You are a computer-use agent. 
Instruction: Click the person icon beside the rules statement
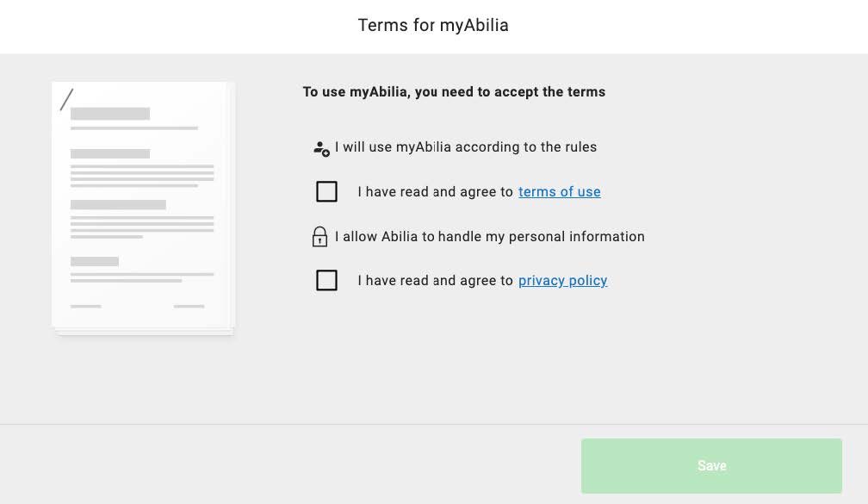[320, 147]
